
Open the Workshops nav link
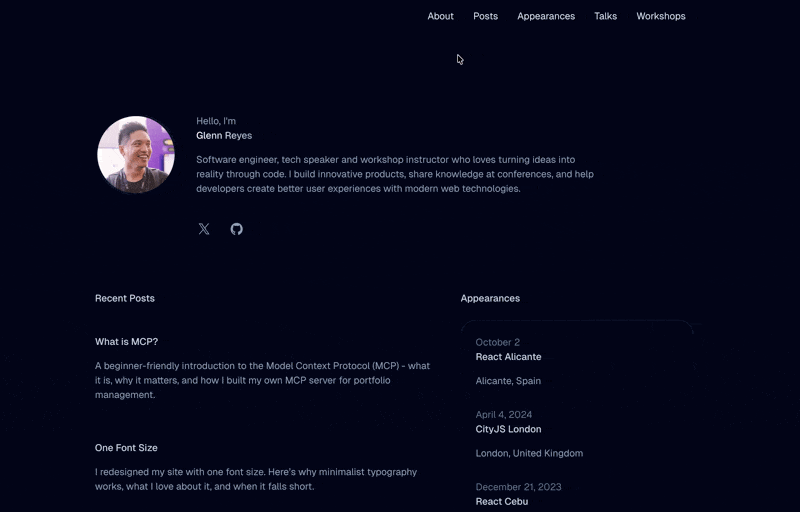click(x=660, y=16)
